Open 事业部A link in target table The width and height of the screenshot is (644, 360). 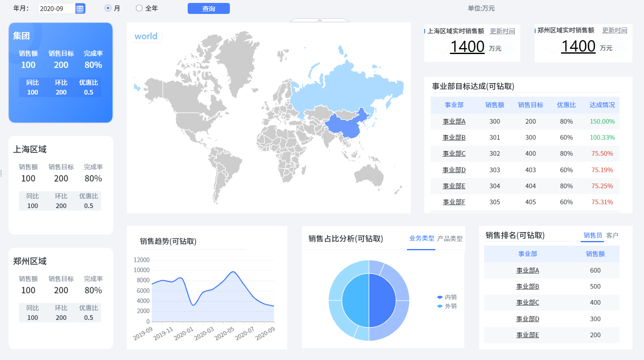[x=454, y=122]
